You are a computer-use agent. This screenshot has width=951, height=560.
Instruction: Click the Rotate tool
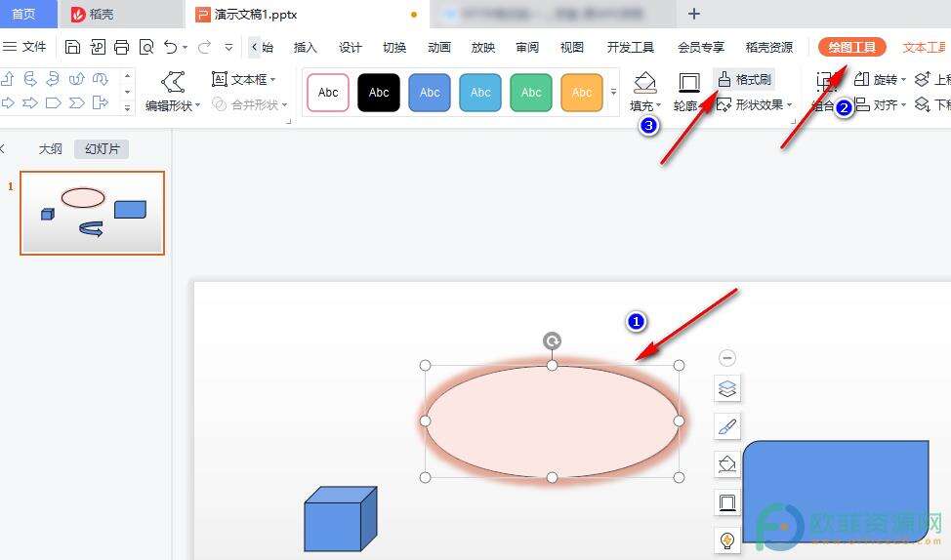tap(880, 79)
